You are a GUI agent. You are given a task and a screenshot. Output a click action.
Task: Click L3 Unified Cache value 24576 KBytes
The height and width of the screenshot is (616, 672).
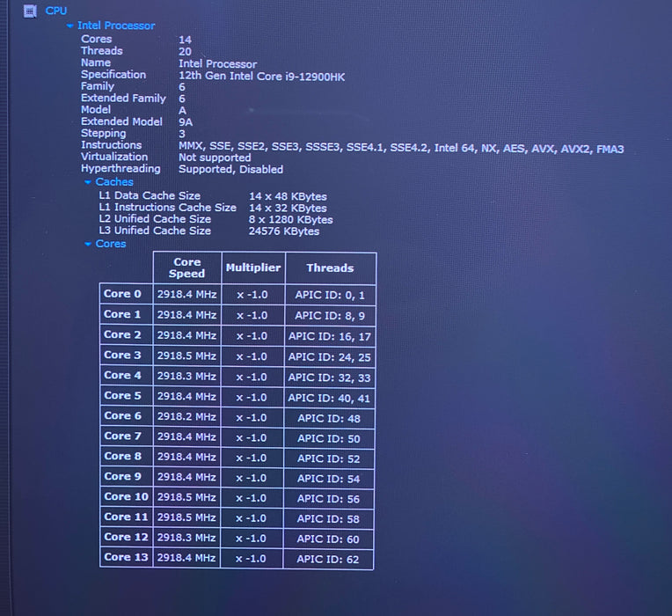pos(284,231)
